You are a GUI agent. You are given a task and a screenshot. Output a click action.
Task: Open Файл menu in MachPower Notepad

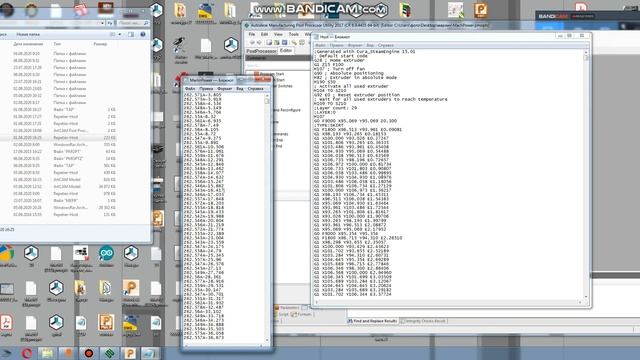click(x=190, y=89)
